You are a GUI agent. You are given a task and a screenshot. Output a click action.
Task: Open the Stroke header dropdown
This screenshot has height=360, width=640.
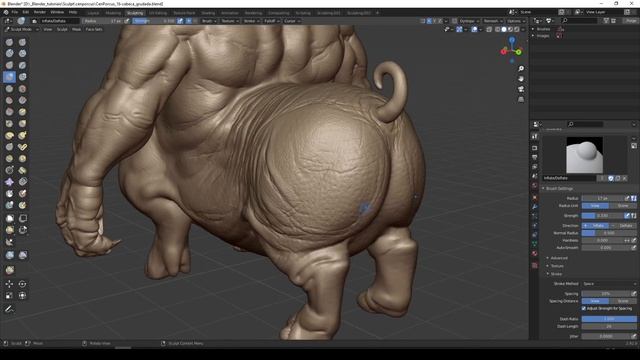tap(251, 21)
